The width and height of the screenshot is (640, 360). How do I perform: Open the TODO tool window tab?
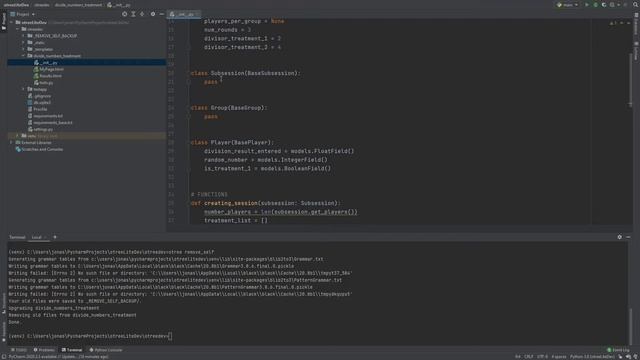point(19,350)
